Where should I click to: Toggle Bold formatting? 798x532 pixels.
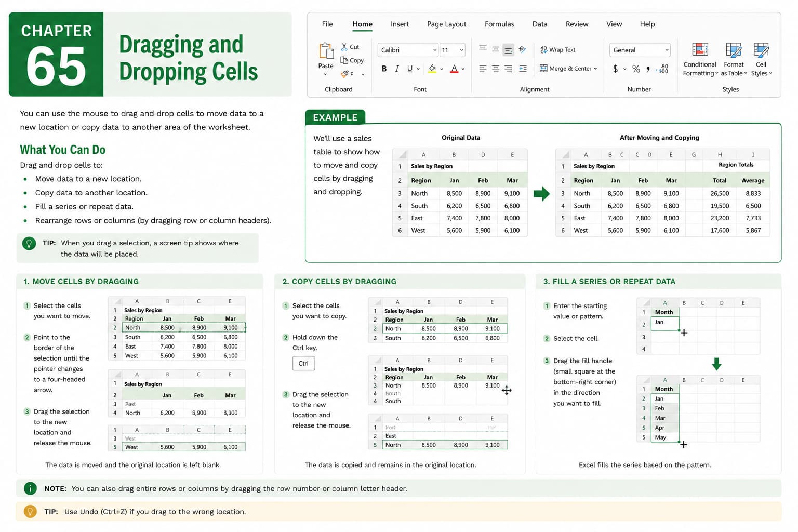click(384, 69)
